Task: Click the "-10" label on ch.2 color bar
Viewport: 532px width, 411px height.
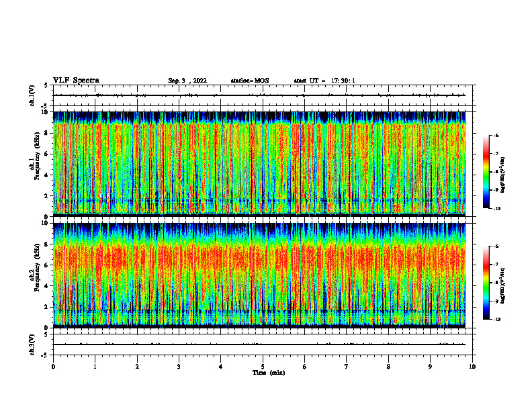Action: point(496,320)
